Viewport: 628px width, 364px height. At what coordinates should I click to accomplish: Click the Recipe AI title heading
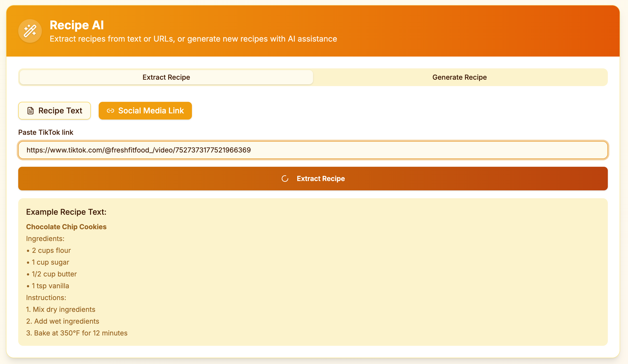coord(77,25)
